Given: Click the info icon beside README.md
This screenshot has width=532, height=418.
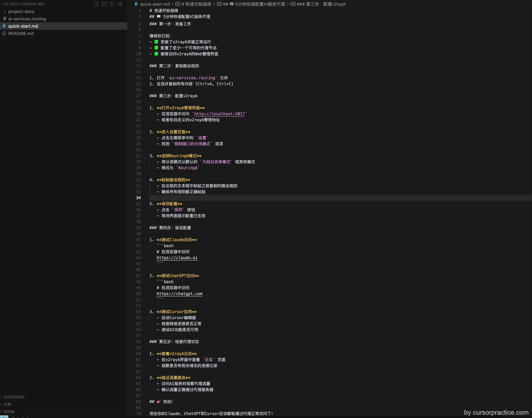Looking at the screenshot, I should pyautogui.click(x=4, y=33).
